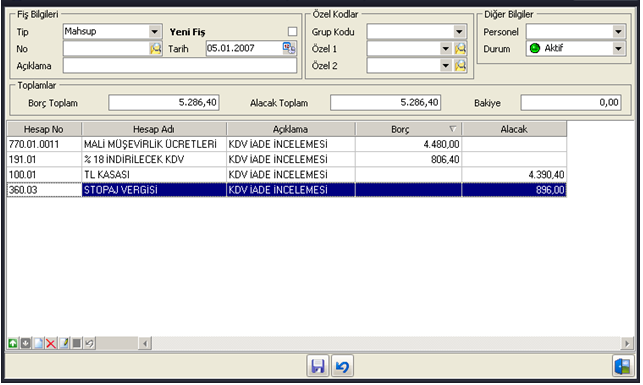Viewport: 643px width, 385px height.
Task: Focus the voucher No input field
Action: click(x=107, y=48)
